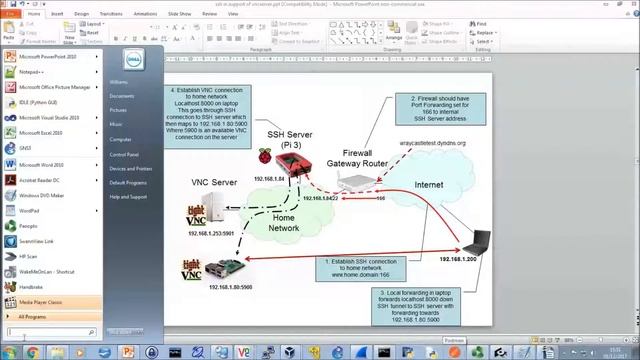Launch Media Player Classic from the Start menu

(x=52, y=302)
